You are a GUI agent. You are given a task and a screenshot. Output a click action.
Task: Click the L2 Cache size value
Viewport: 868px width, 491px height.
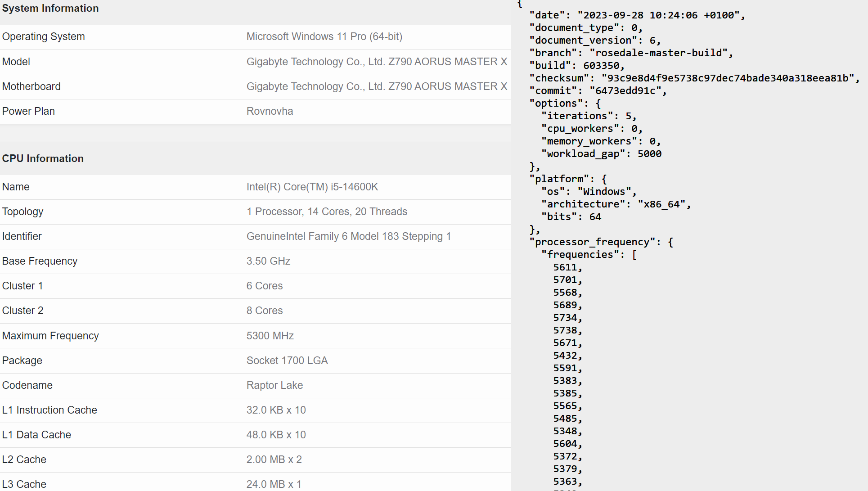(x=274, y=459)
